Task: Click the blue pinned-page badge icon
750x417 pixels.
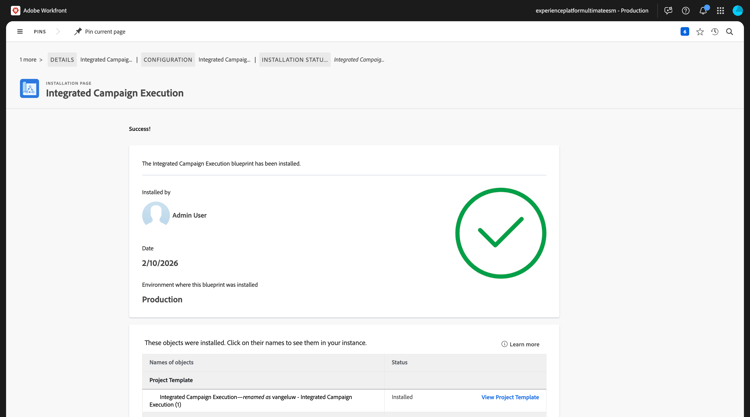Action: [685, 32]
